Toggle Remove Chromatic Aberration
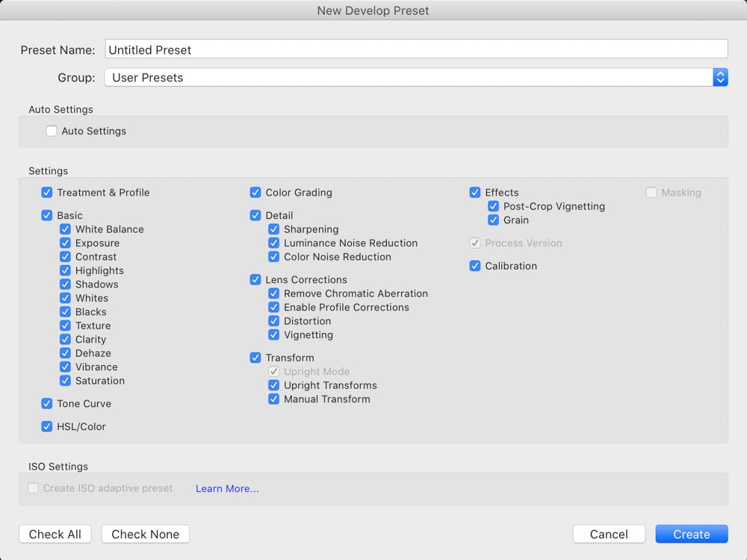The image size is (747, 560). (274, 293)
